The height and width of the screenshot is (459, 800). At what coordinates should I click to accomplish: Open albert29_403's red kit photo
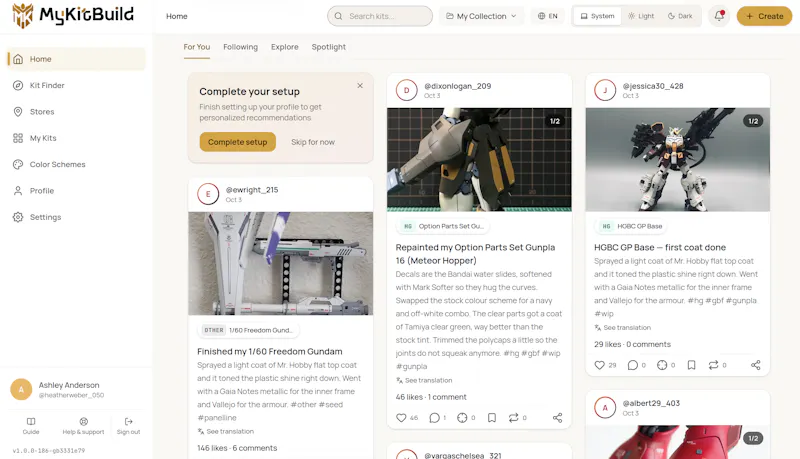point(678,442)
